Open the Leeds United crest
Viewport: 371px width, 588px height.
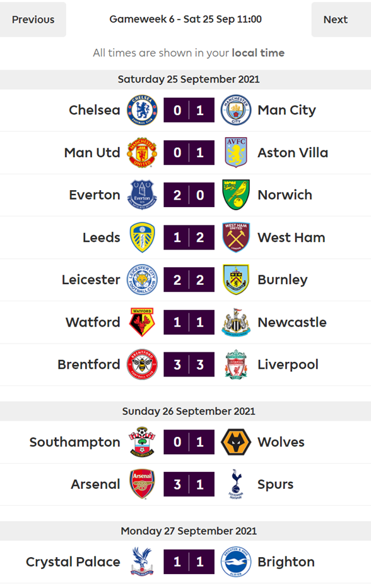[x=142, y=237]
